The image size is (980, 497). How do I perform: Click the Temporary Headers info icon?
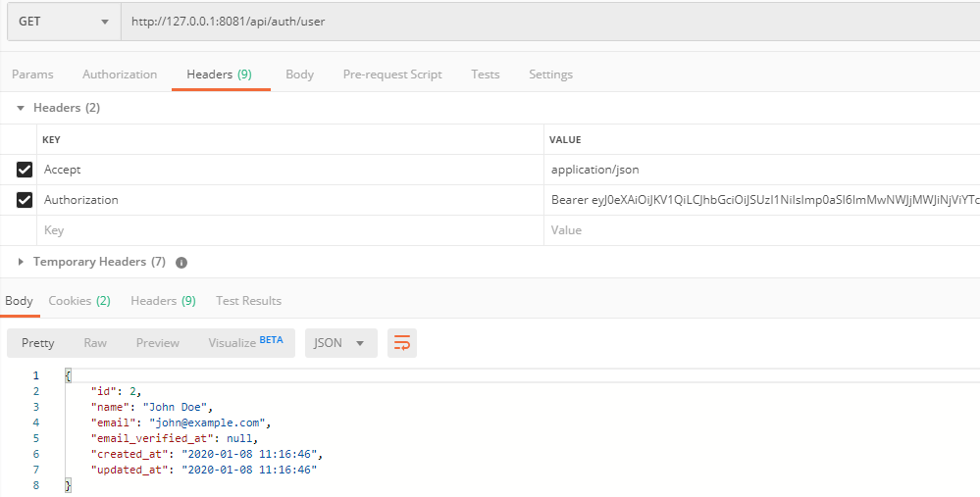coord(181,263)
